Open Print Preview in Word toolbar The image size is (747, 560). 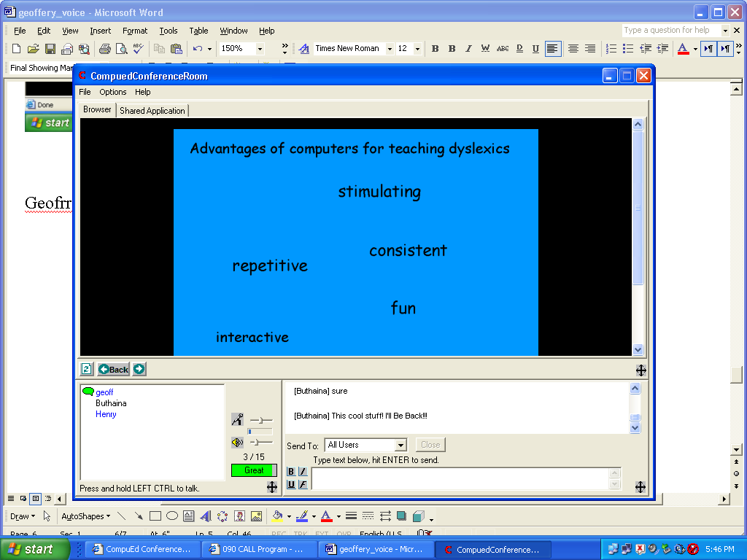pyautogui.click(x=122, y=49)
